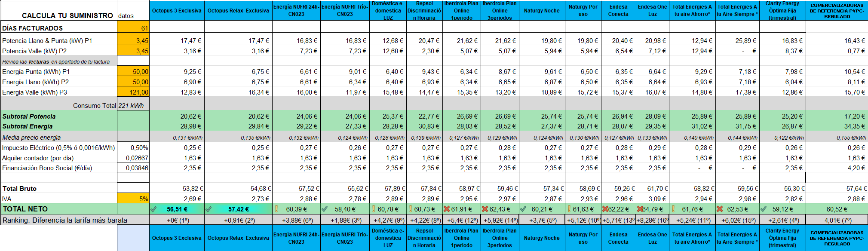Click the CALCULA TU SUMINISTRO title
This screenshot has height=251, width=868.
coord(67,15)
